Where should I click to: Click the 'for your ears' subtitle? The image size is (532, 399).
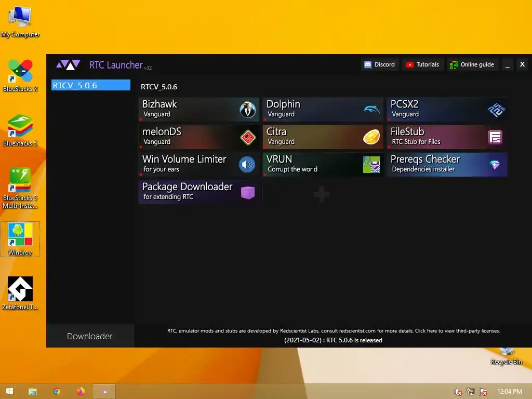(161, 169)
